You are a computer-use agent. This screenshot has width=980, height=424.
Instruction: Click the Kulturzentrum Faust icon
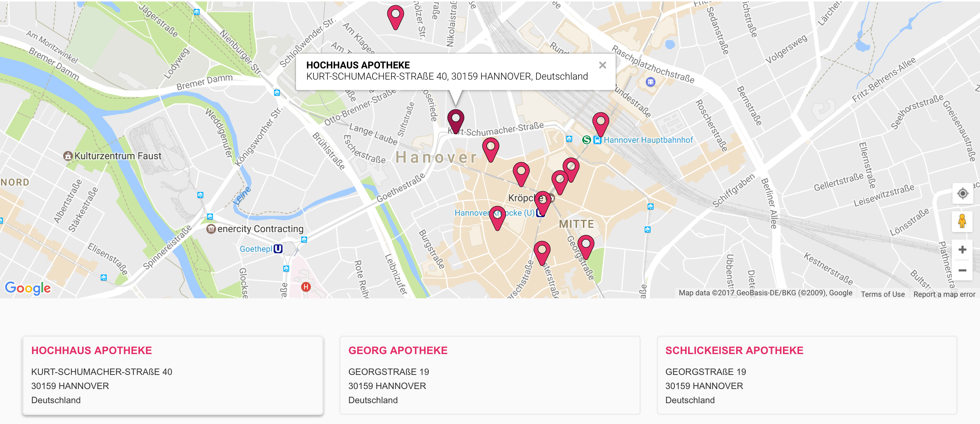(x=68, y=156)
